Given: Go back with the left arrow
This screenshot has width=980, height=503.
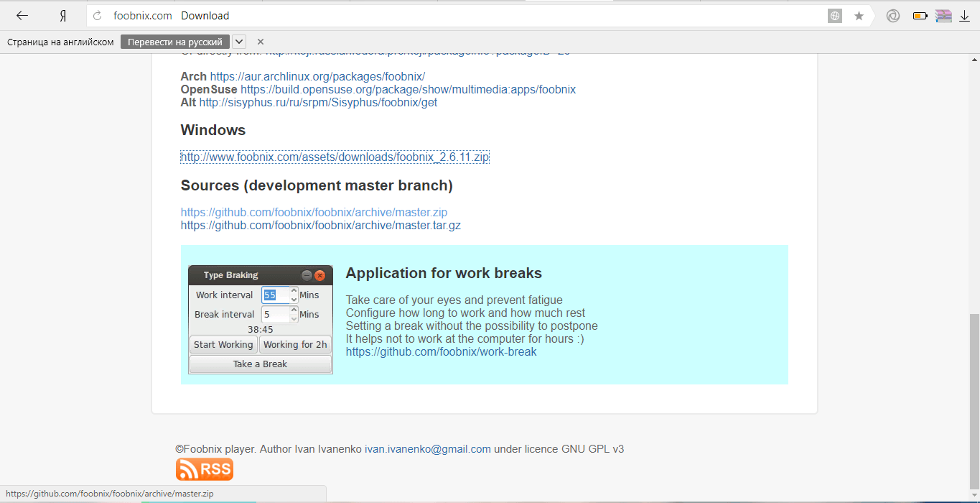Looking at the screenshot, I should [x=22, y=16].
